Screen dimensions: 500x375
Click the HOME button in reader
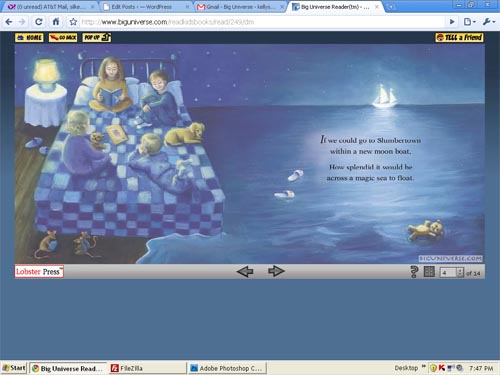coord(29,38)
